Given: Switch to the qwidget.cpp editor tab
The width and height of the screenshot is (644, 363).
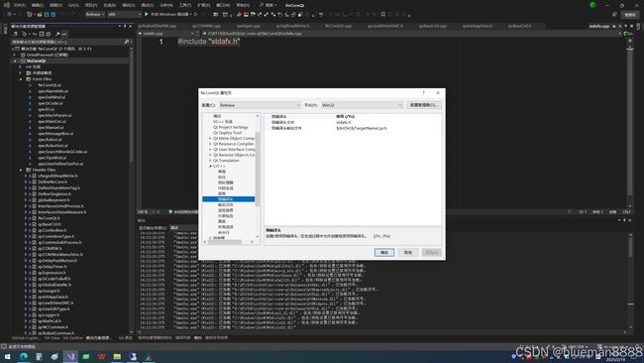Looking at the screenshot, I should tap(248, 26).
